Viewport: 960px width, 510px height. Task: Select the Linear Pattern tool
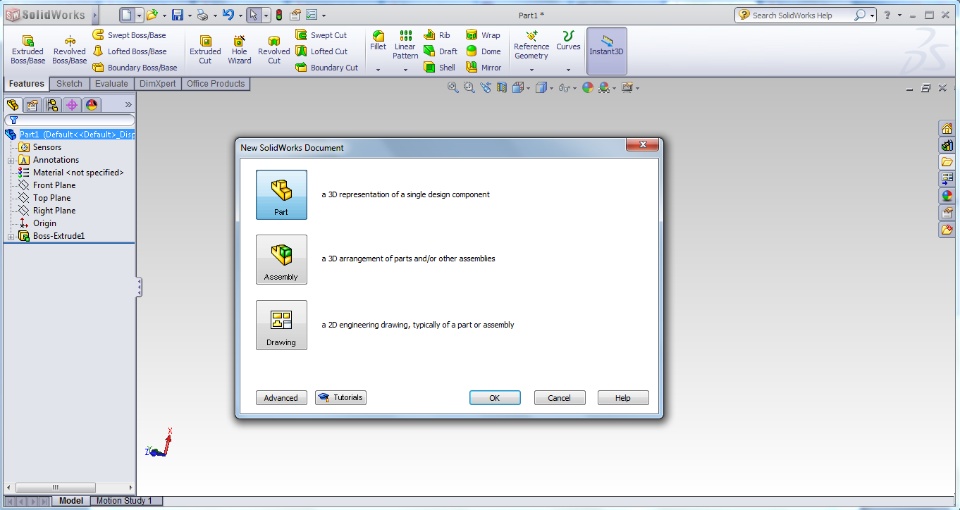coord(405,45)
